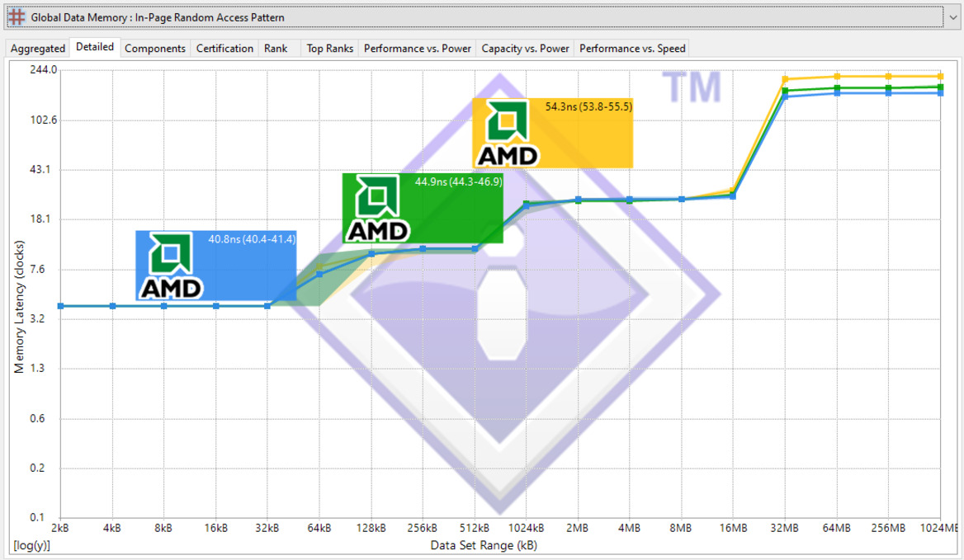
Task: Click the '64kB' x-axis label
Action: [319, 528]
